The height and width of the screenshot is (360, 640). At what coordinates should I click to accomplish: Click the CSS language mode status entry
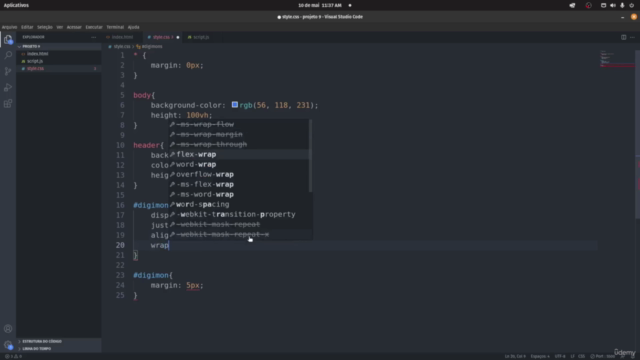[x=581, y=356]
